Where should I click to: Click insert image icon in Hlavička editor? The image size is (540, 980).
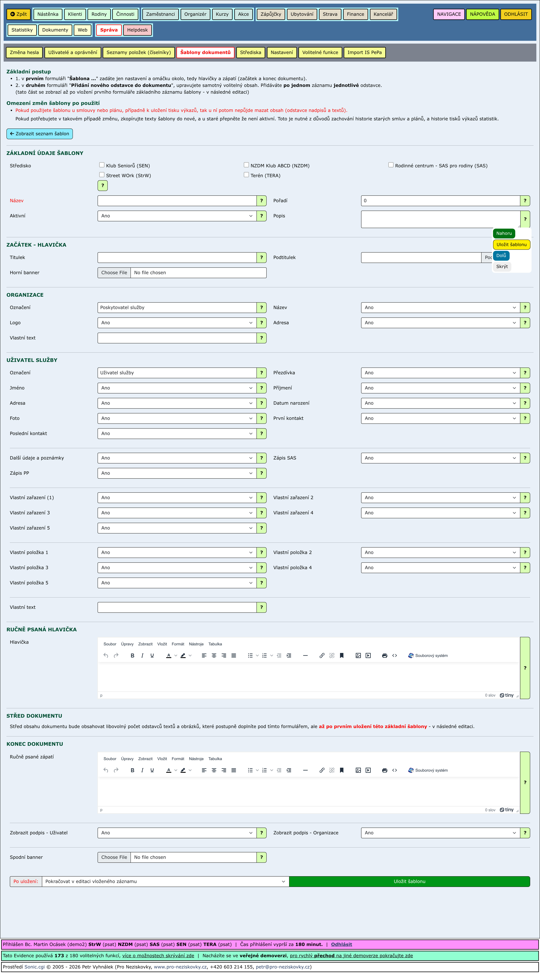358,655
